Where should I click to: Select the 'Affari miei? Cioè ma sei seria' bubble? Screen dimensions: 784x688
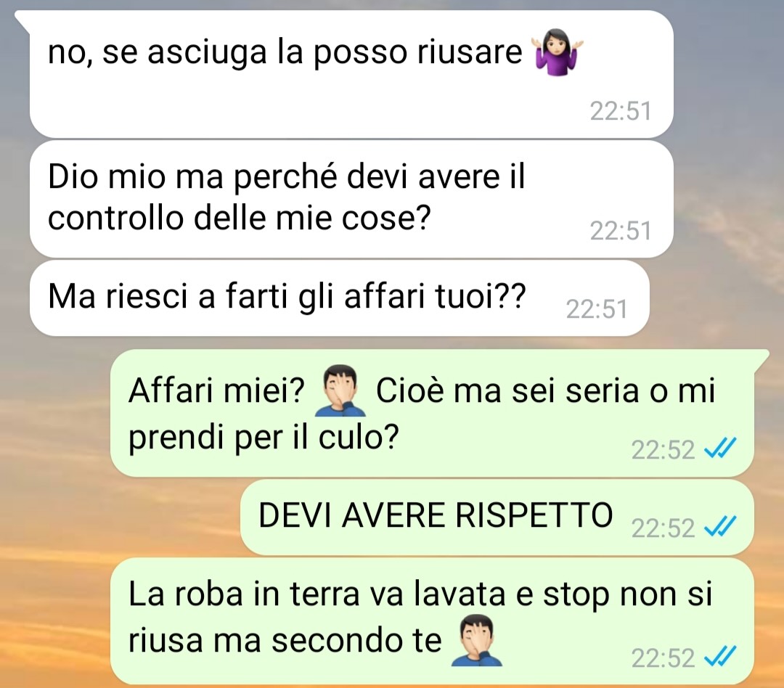tap(432, 413)
